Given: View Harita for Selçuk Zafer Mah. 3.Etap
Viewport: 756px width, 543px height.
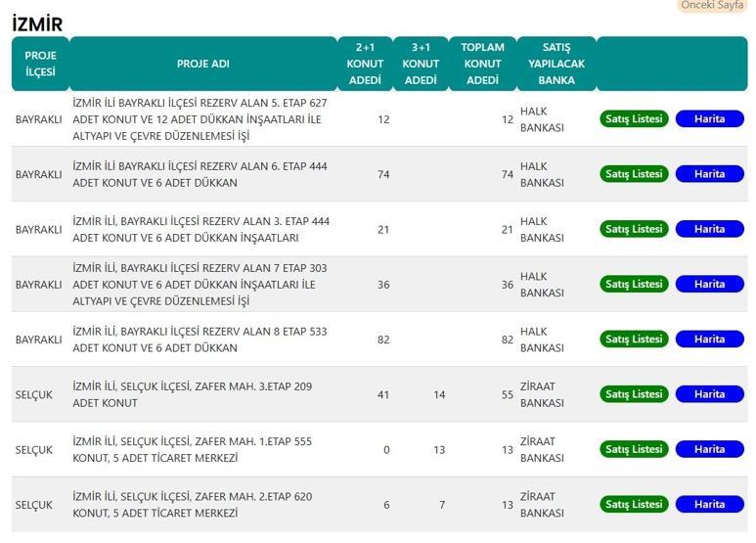Looking at the screenshot, I should [710, 394].
